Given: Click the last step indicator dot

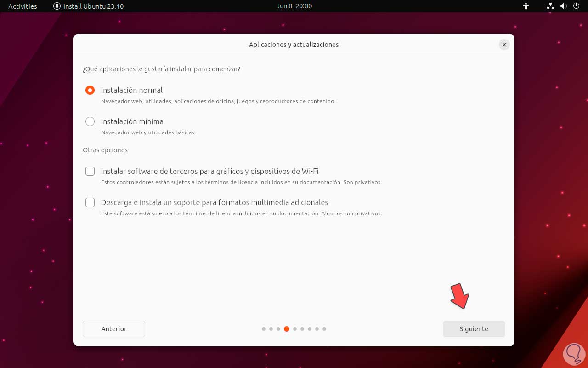Looking at the screenshot, I should (324, 329).
